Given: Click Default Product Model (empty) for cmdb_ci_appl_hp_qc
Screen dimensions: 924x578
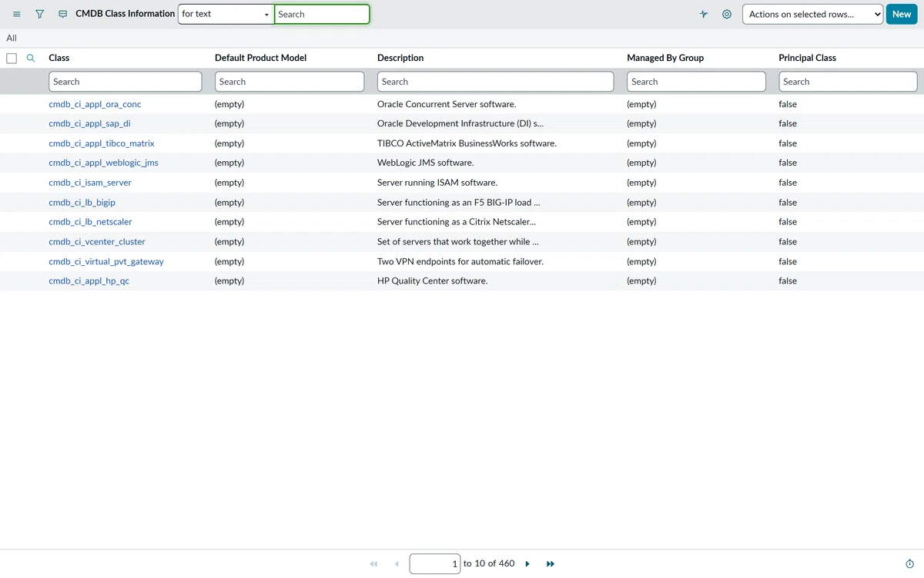Looking at the screenshot, I should pos(229,281).
